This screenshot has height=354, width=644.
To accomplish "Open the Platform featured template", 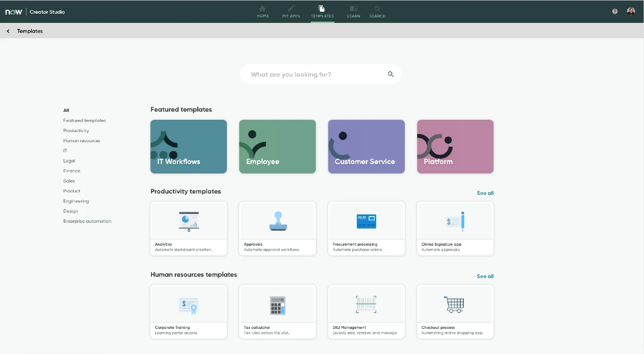I will coord(455,147).
